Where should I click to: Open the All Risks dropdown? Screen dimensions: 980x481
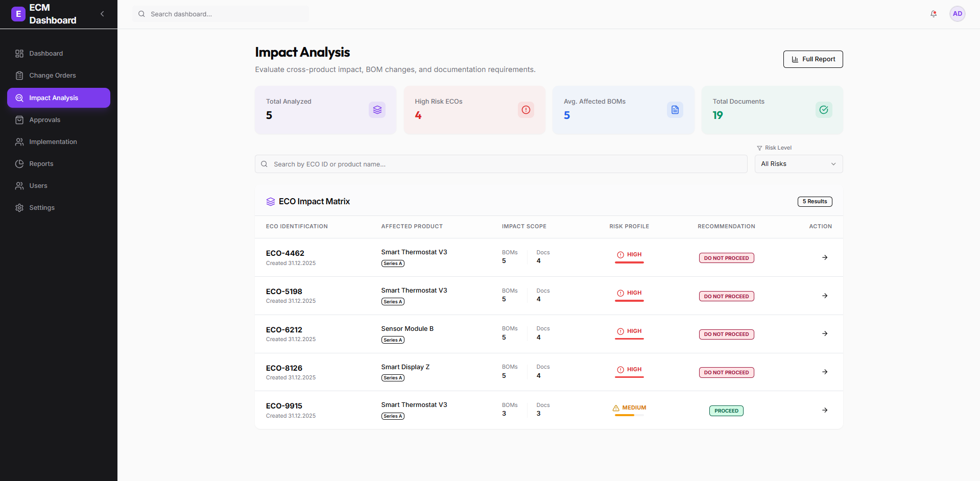[x=798, y=164]
